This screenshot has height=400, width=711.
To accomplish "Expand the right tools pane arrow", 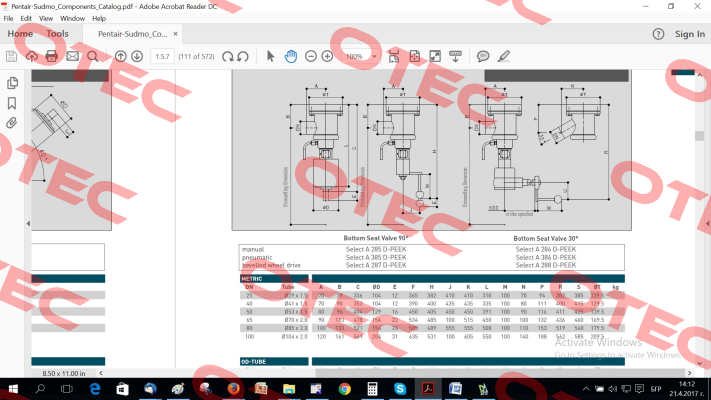I will [708, 223].
